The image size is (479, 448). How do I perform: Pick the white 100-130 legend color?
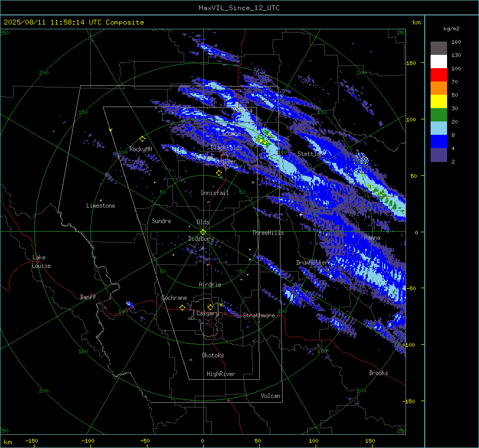[439, 62]
